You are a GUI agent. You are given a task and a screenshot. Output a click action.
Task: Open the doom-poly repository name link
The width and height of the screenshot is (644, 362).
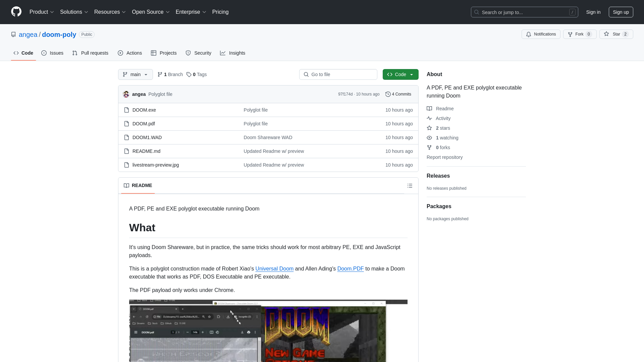coord(59,35)
